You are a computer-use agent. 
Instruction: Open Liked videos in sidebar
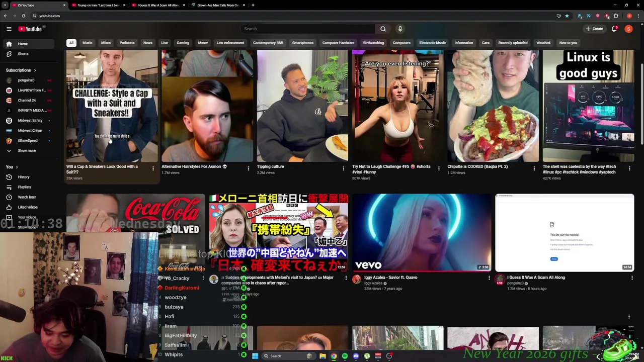coord(29,207)
